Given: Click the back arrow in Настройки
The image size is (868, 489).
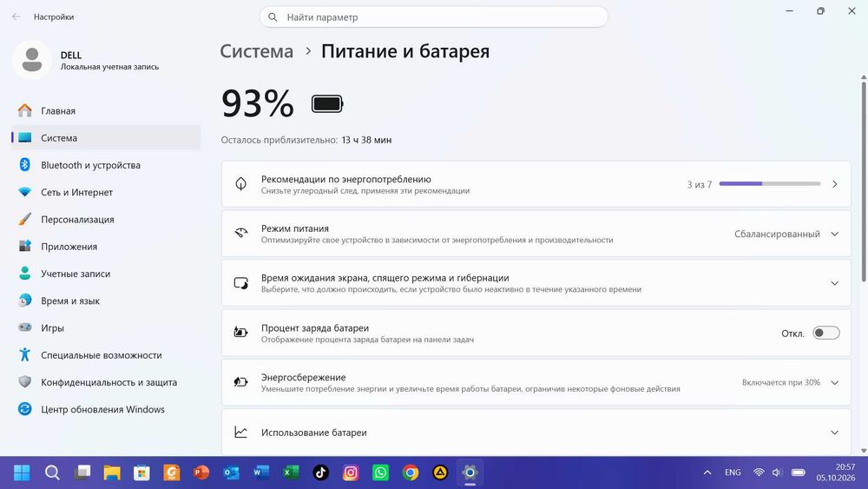Looking at the screenshot, I should pyautogui.click(x=16, y=17).
